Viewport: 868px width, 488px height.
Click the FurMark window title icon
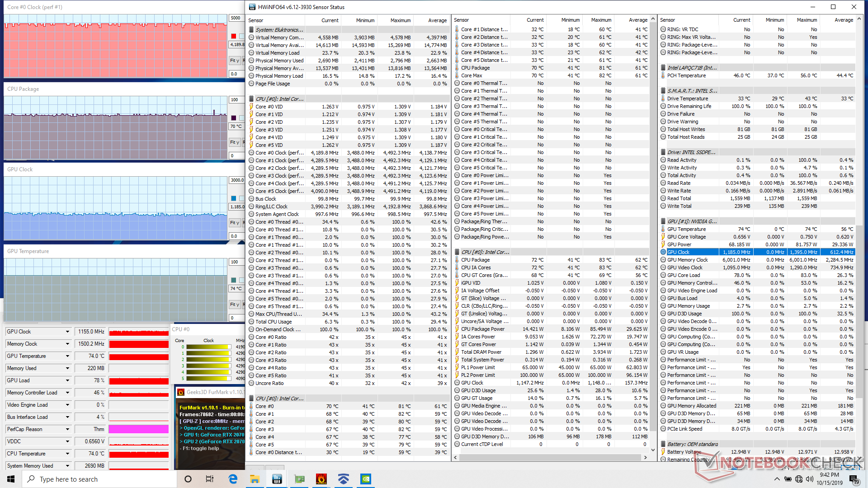click(181, 392)
